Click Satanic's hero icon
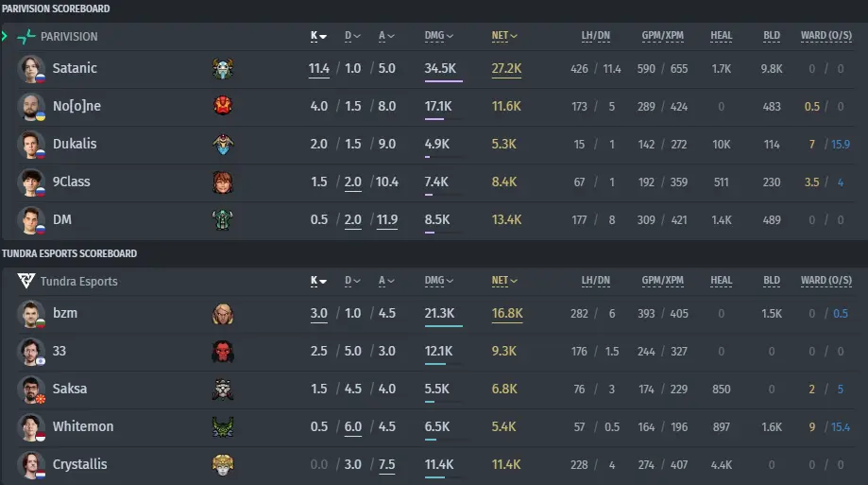This screenshot has width=868, height=485. [223, 69]
